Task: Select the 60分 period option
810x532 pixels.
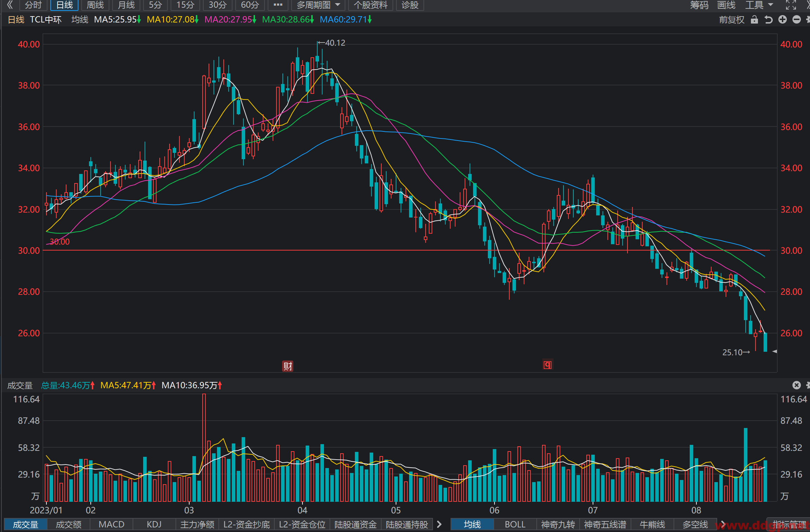Action: coord(250,5)
